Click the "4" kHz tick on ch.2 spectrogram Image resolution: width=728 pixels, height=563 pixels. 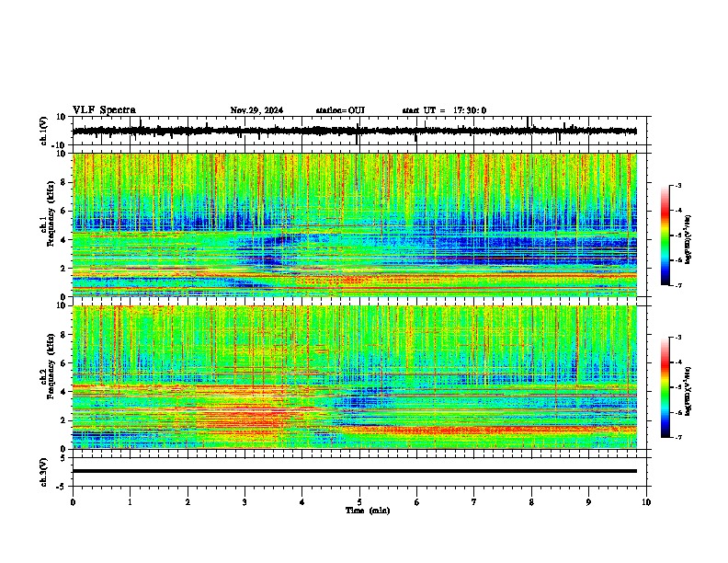[64, 392]
